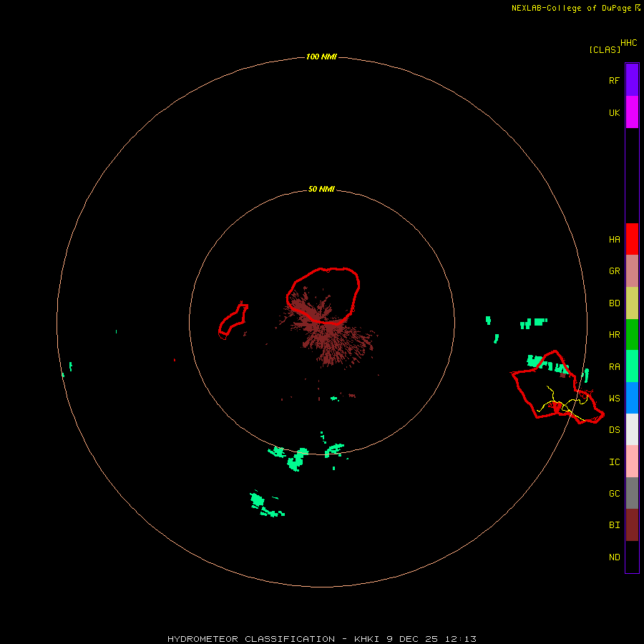Viewport: 644px width, 644px height.
Task: Click the 'RF' legend label
Action: [614, 80]
